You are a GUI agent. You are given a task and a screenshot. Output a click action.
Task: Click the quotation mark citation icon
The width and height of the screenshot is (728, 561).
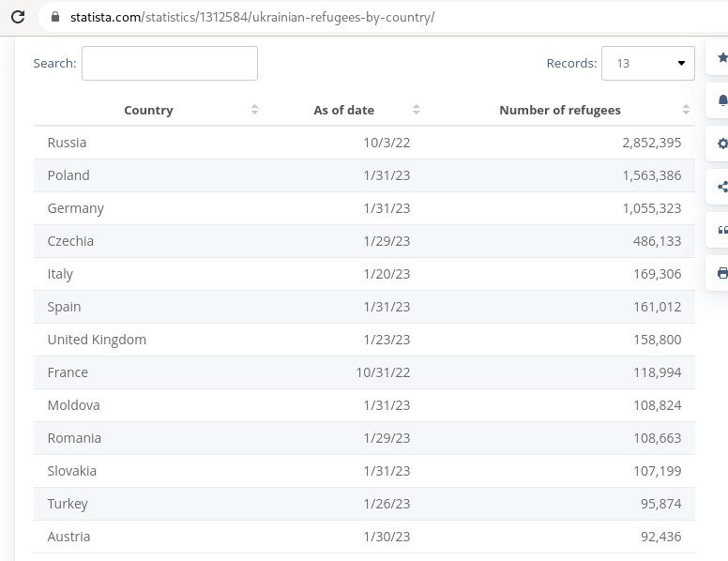720,230
